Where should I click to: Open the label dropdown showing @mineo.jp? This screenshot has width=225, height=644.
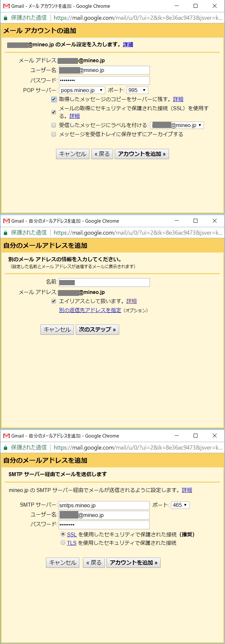tap(177, 125)
